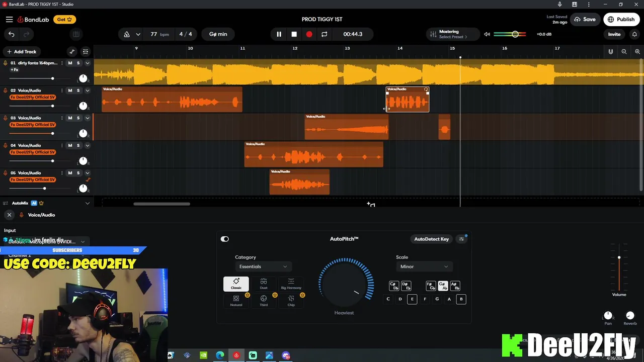Zoom out the timeline
644x362 pixels.
[624, 52]
